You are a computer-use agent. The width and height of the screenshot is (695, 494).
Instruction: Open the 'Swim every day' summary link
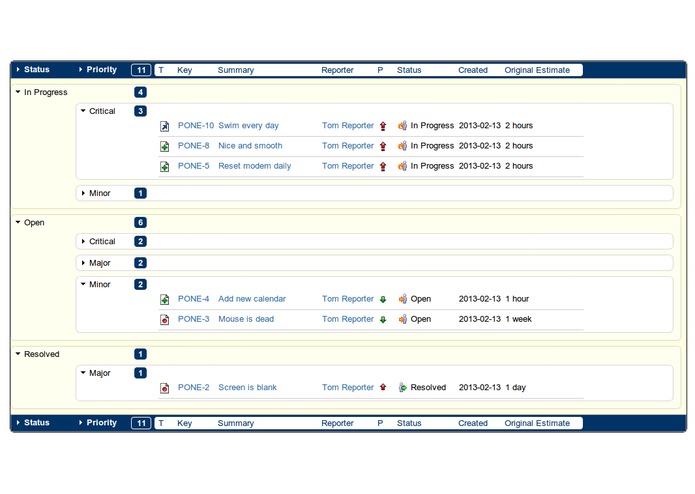(249, 125)
